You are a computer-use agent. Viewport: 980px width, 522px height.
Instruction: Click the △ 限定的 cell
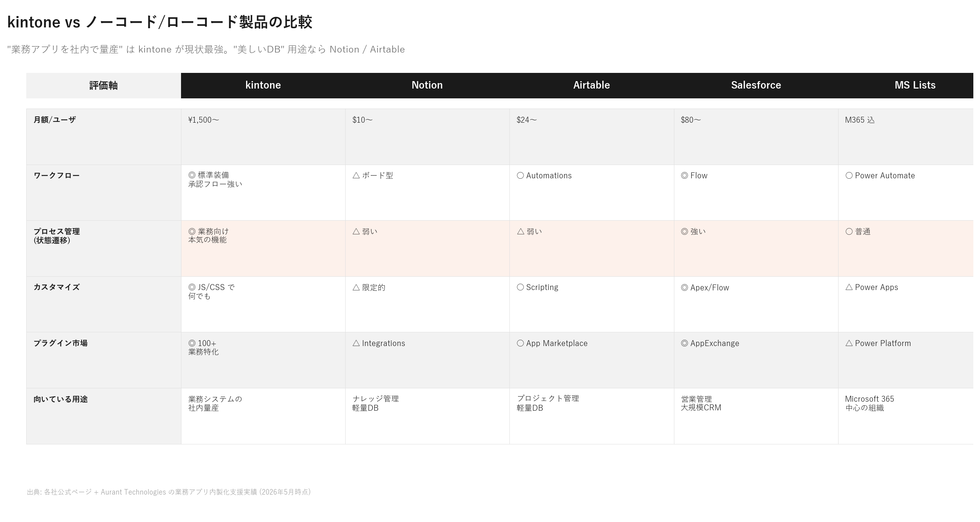coord(427,304)
